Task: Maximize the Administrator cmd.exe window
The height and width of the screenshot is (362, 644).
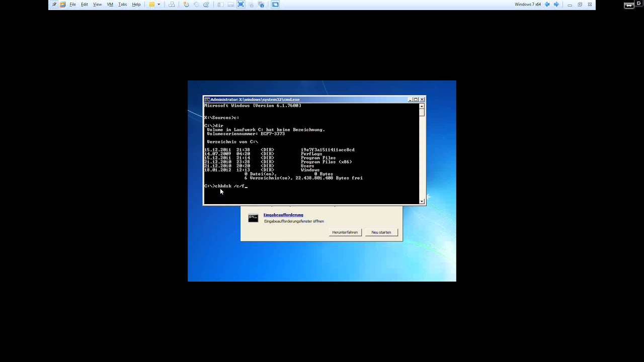Action: point(416,100)
